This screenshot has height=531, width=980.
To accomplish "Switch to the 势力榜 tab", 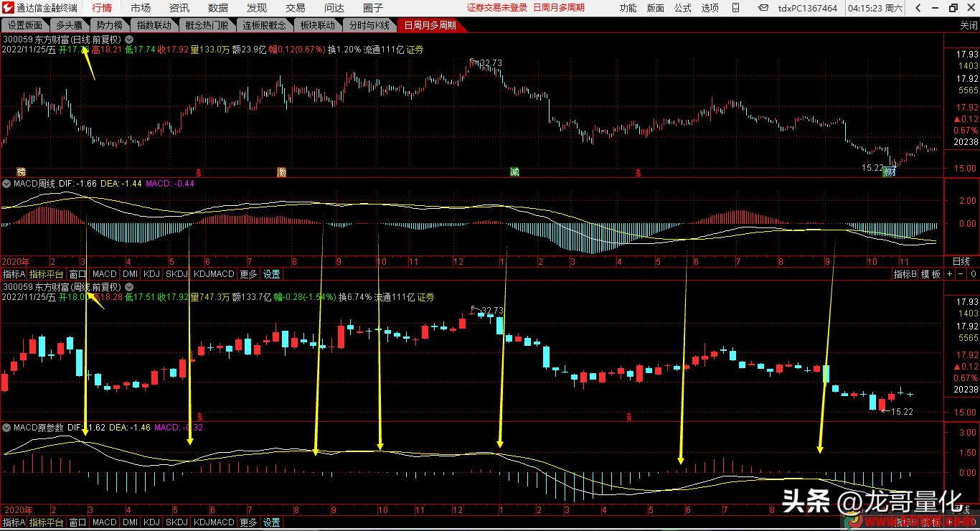I will (110, 25).
